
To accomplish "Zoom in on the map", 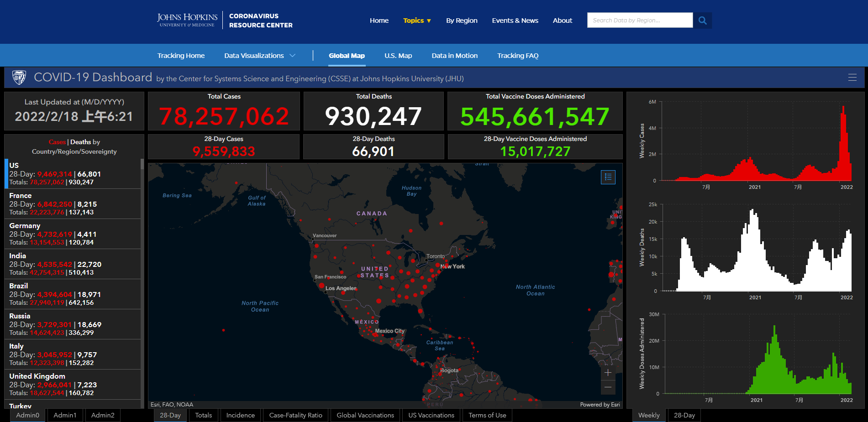I will 608,373.
